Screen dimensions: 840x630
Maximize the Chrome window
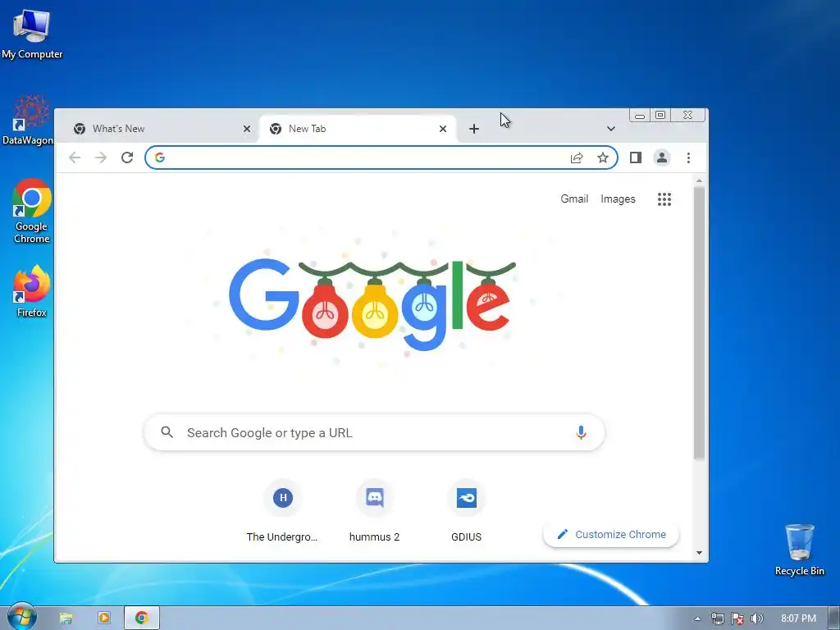coord(660,115)
